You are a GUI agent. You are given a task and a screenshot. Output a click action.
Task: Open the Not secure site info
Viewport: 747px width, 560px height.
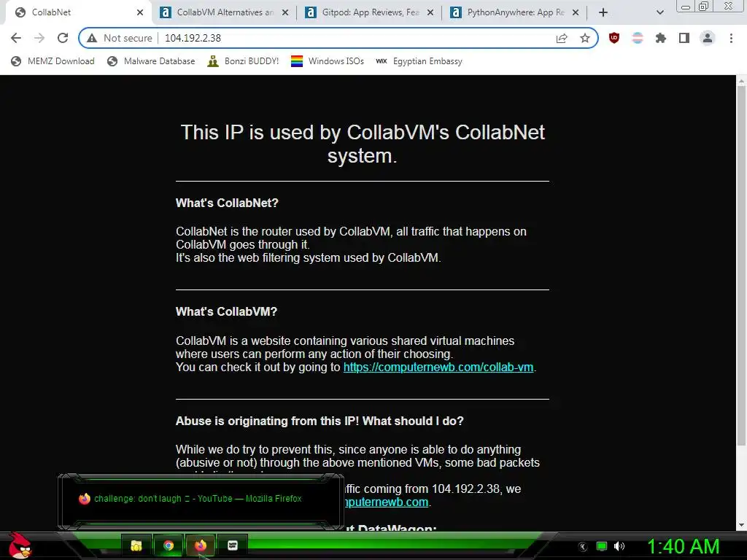coord(120,38)
